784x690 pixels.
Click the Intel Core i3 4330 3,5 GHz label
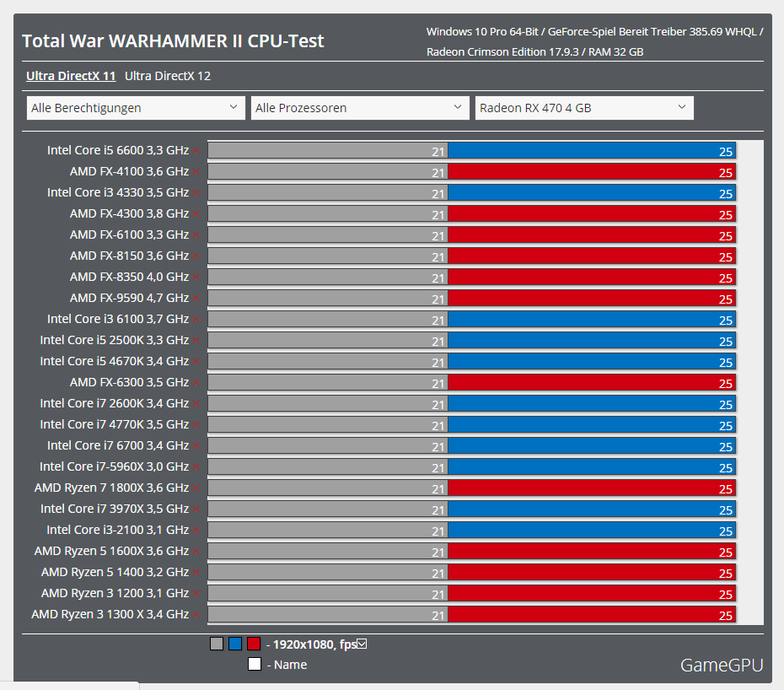118,192
